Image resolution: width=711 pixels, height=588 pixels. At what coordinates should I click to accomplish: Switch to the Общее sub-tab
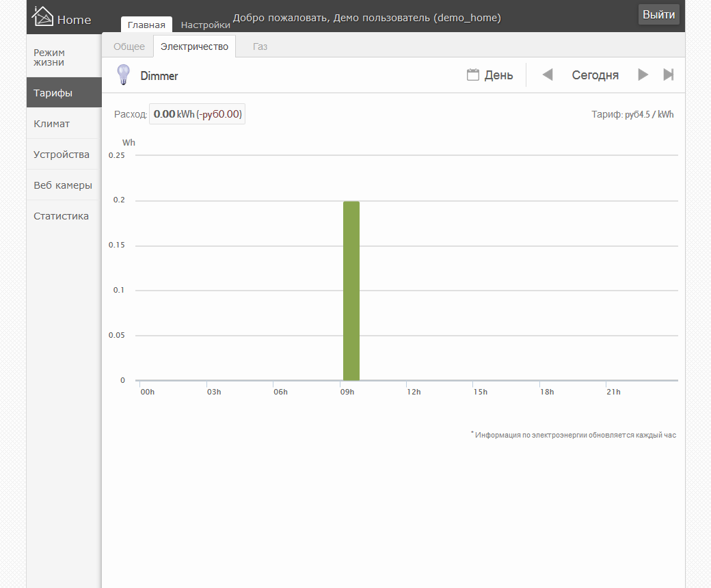point(129,46)
